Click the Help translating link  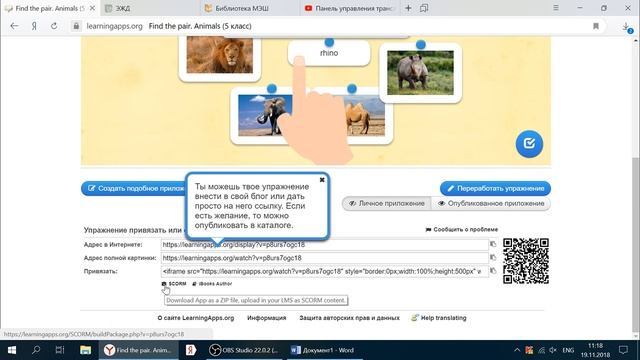pyautogui.click(x=439, y=318)
